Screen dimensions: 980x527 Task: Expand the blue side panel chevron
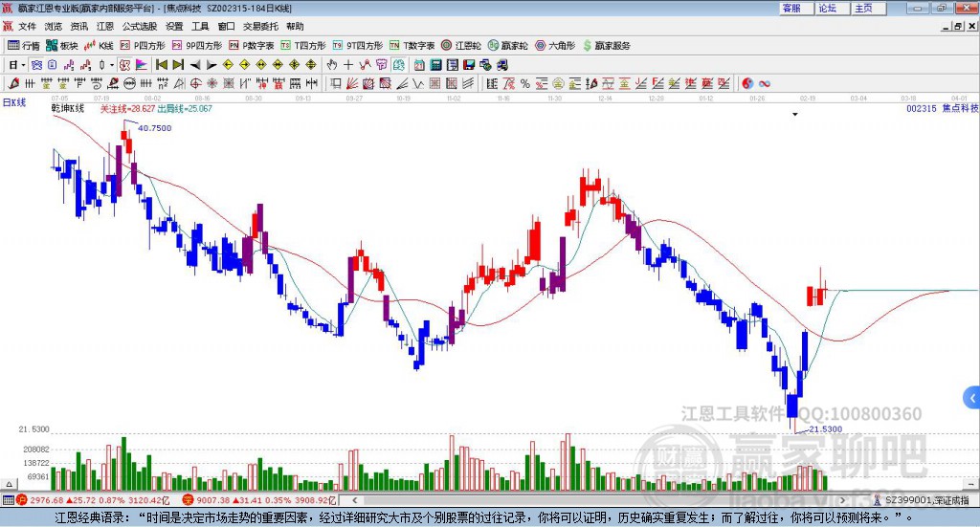pos(972,398)
